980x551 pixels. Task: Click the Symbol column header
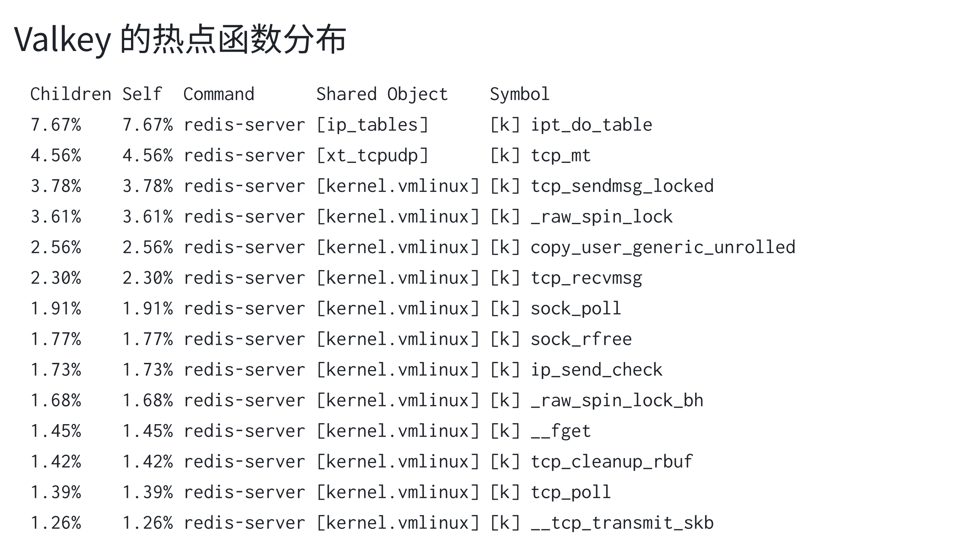(x=520, y=94)
